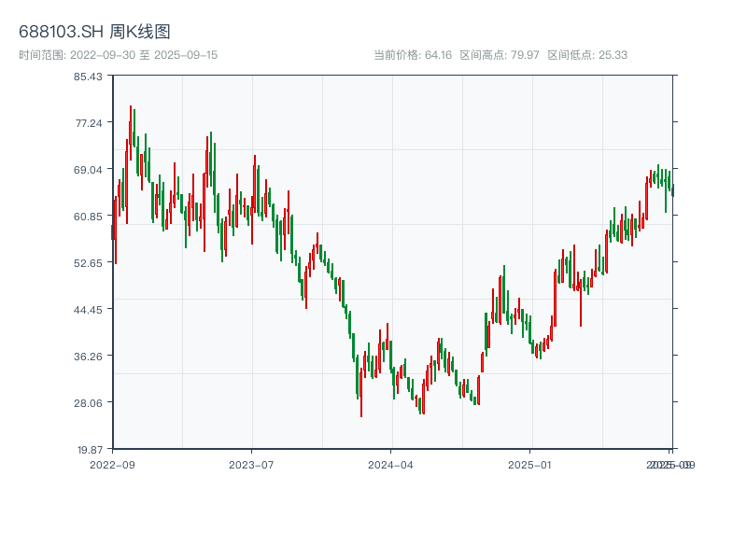This screenshot has width=747, height=560.
Task: Click y-axis label 36.26
Action: pyautogui.click(x=88, y=357)
